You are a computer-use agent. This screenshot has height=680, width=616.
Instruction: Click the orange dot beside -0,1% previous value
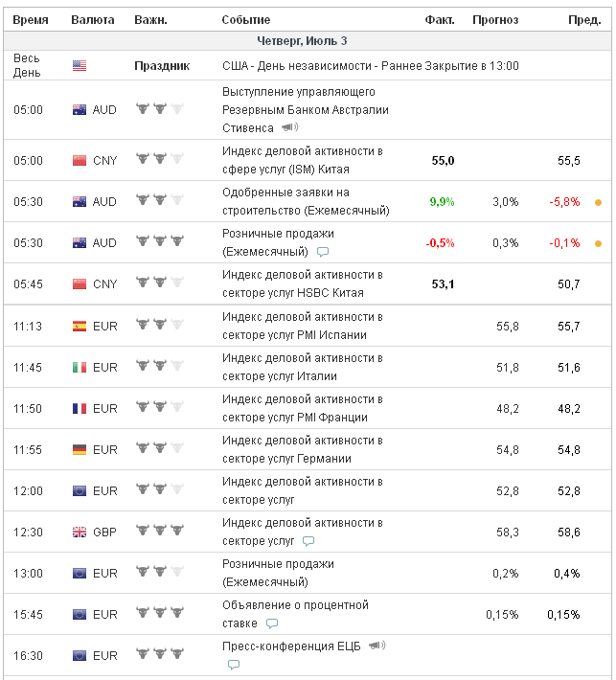tap(599, 243)
